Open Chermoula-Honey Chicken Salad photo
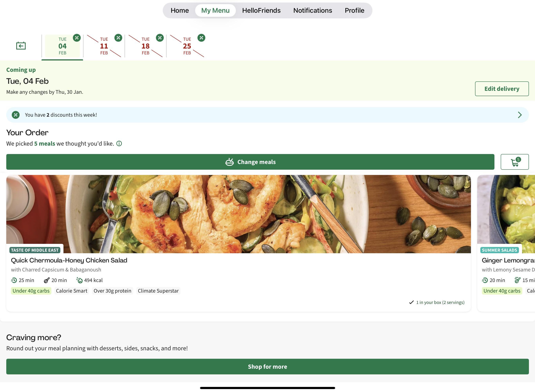 238,214
